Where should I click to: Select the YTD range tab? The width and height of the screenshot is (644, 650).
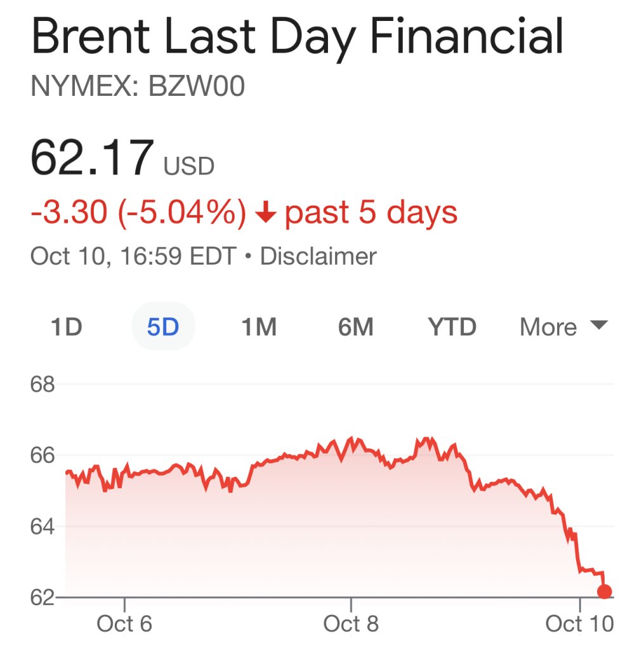[x=452, y=328]
